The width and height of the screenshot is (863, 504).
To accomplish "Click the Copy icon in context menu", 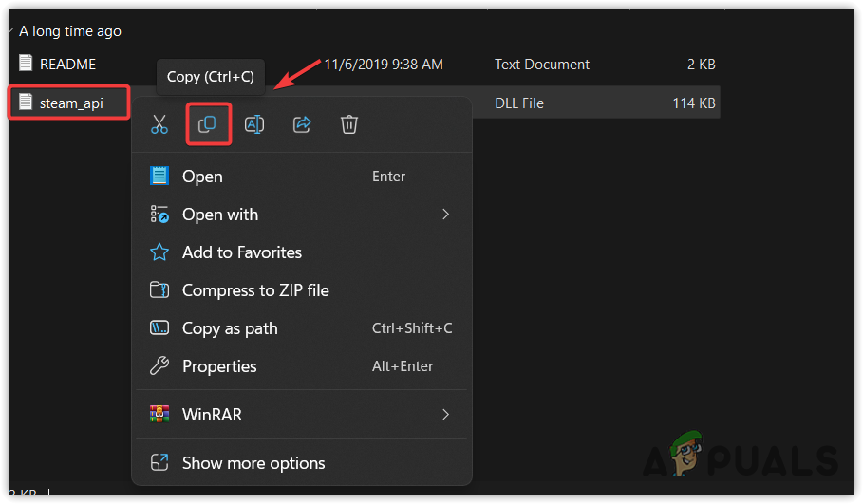I will (x=207, y=124).
